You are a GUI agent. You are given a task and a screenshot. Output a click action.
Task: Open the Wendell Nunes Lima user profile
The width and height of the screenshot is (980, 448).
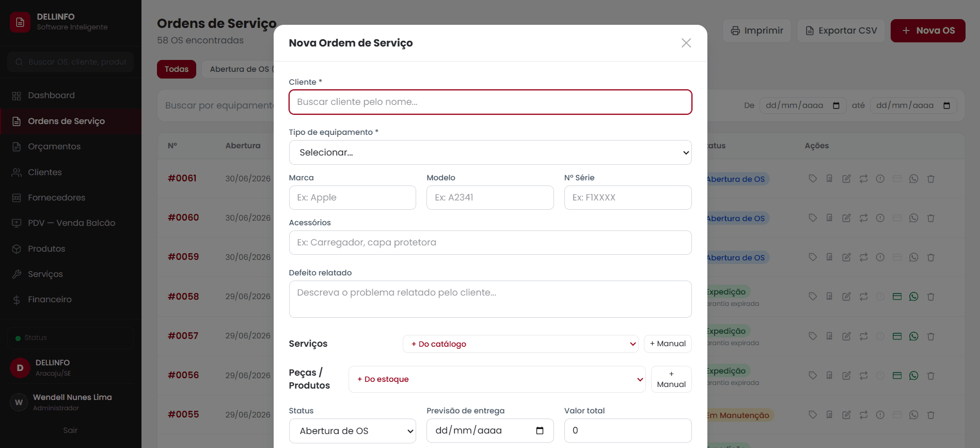click(71, 402)
